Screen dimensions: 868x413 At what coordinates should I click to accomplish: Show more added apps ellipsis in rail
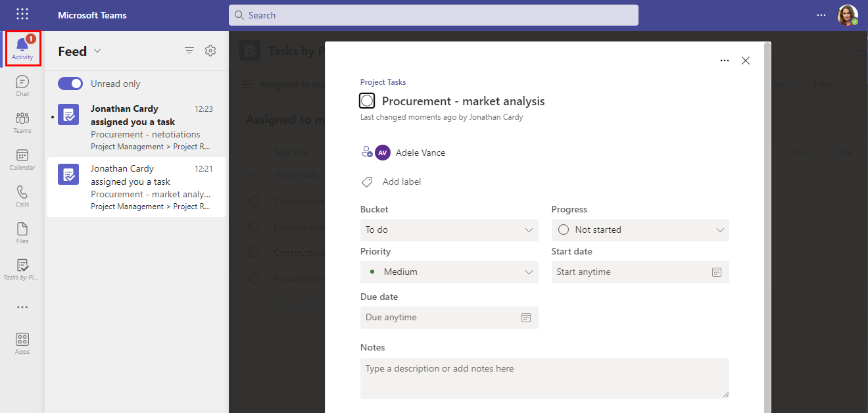coord(22,307)
